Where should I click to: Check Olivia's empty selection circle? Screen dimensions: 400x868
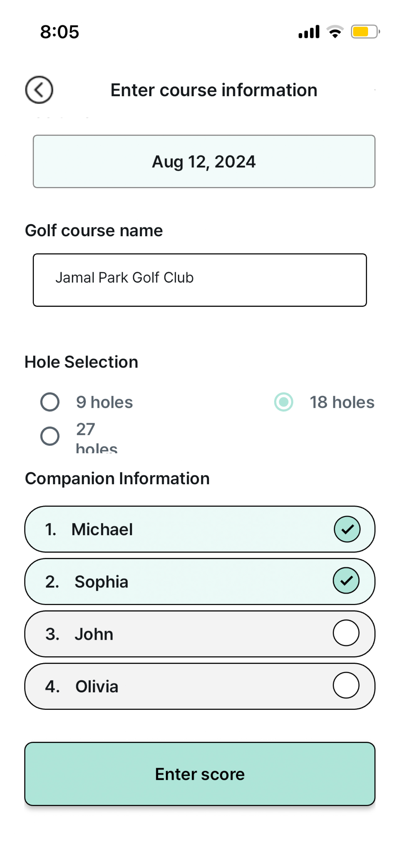pos(346,685)
